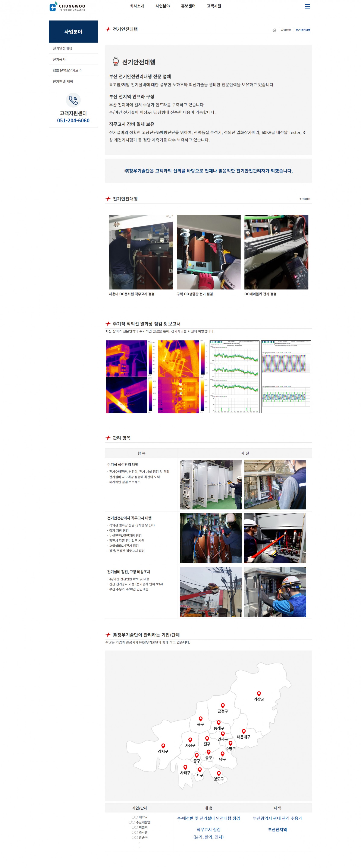This screenshot has width=361, height=868.
Task: Select the 영도구 map pin
Action: [x=219, y=773]
